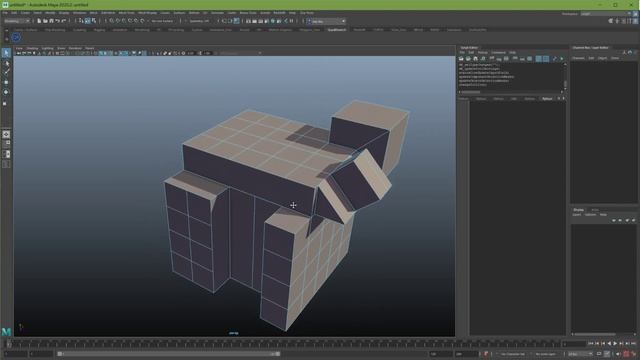
Task: Activate the Rotate tool in toolbox
Action: (6, 92)
